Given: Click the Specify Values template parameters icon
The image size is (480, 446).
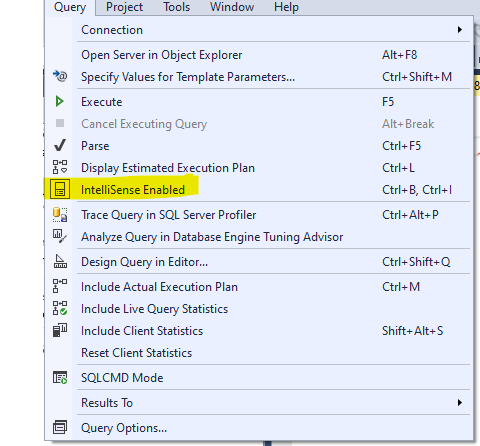Looking at the screenshot, I should coord(60,76).
